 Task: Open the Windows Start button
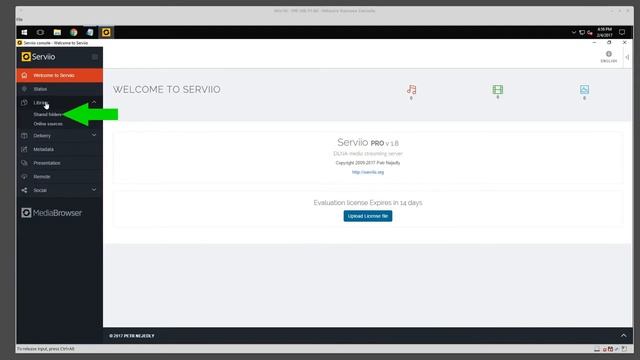(x=24, y=32)
